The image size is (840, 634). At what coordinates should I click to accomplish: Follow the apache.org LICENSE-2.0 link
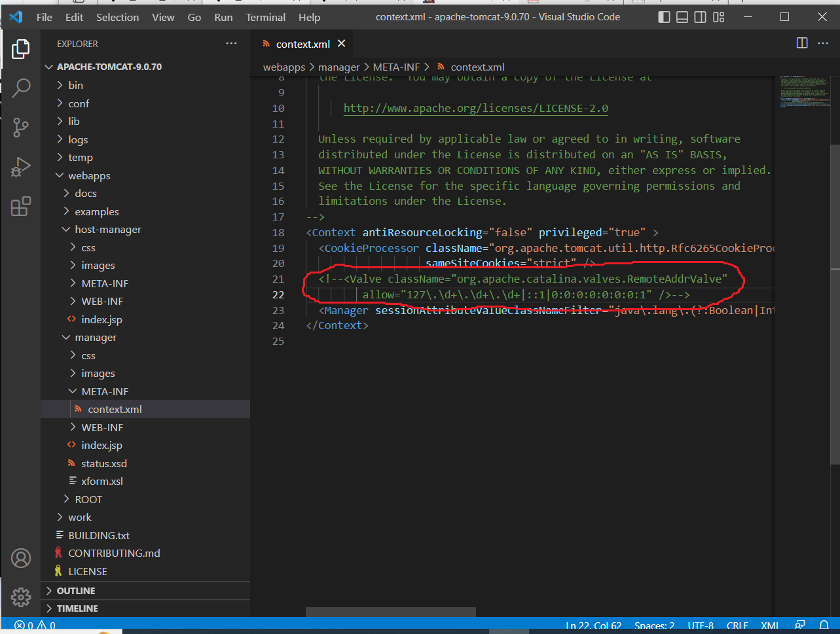coord(476,108)
